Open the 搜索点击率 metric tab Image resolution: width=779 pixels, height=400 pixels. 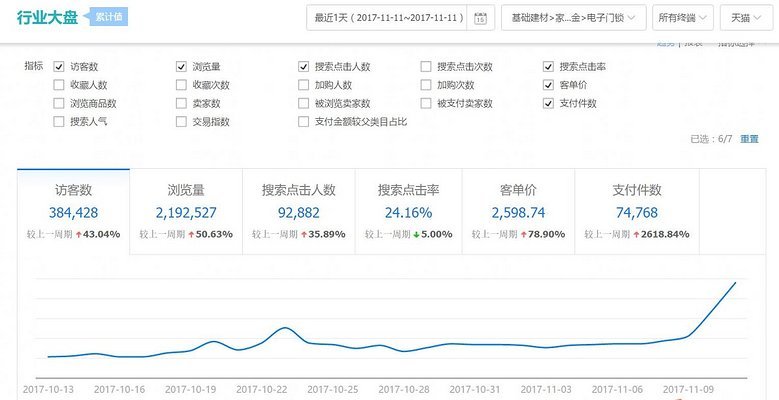coord(408,212)
